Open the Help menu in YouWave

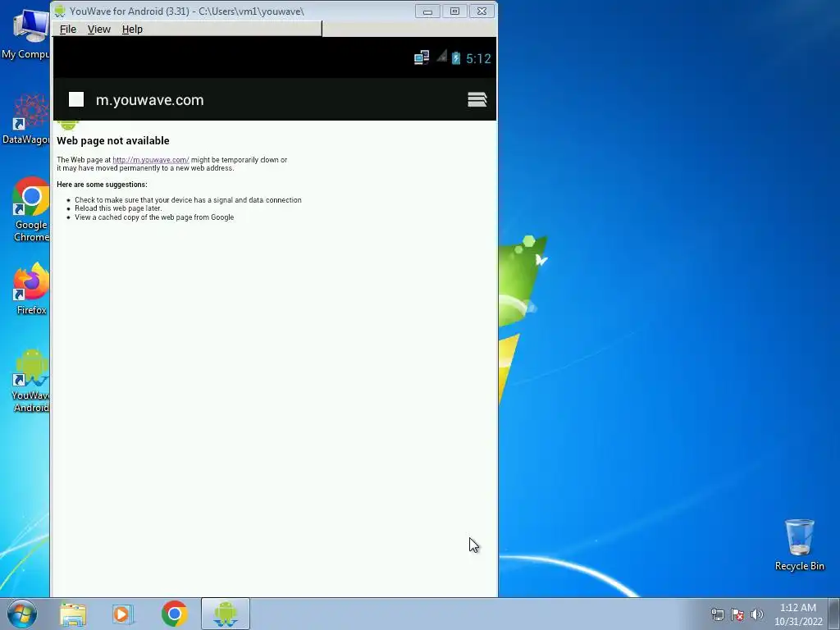pyautogui.click(x=132, y=29)
